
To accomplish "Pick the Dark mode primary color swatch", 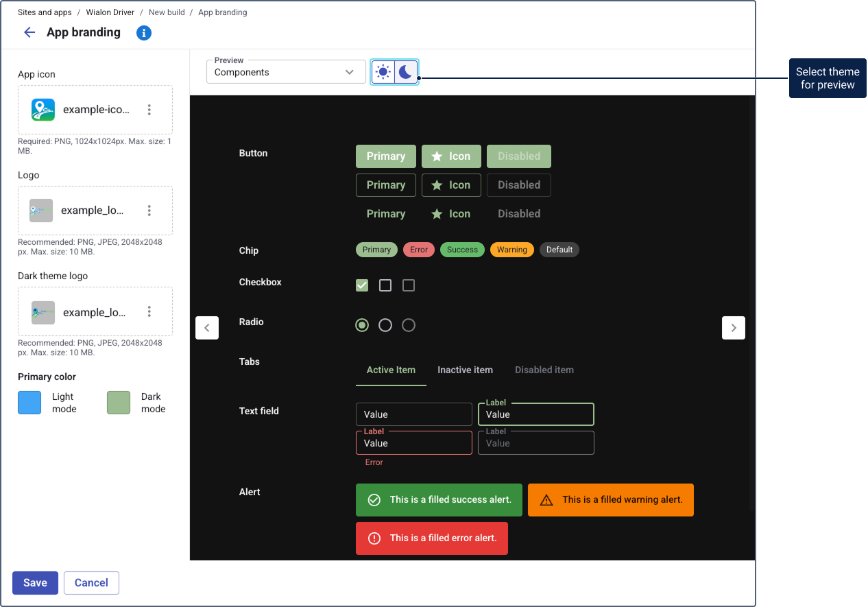I will pyautogui.click(x=119, y=403).
